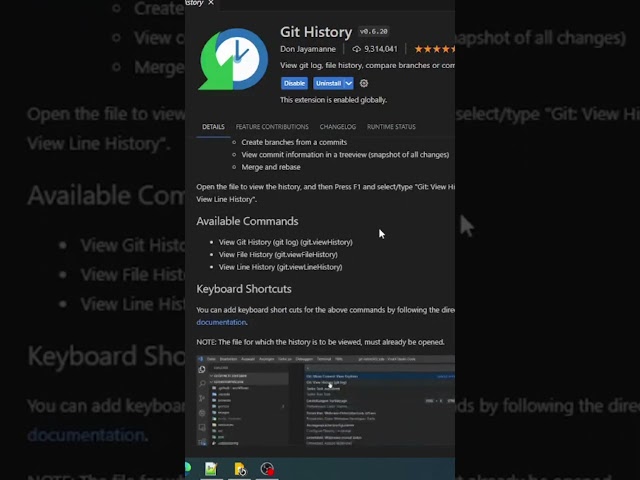Viewport: 640px width, 480px height.
Task: Click 'Merge and rebase' bullet
Action: pyautogui.click(x=271, y=167)
